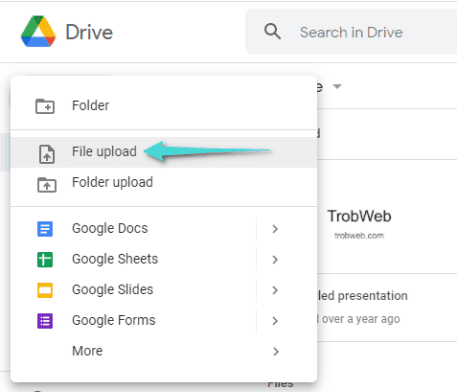
Task: Choose Folder upload from menu
Action: (x=164, y=183)
